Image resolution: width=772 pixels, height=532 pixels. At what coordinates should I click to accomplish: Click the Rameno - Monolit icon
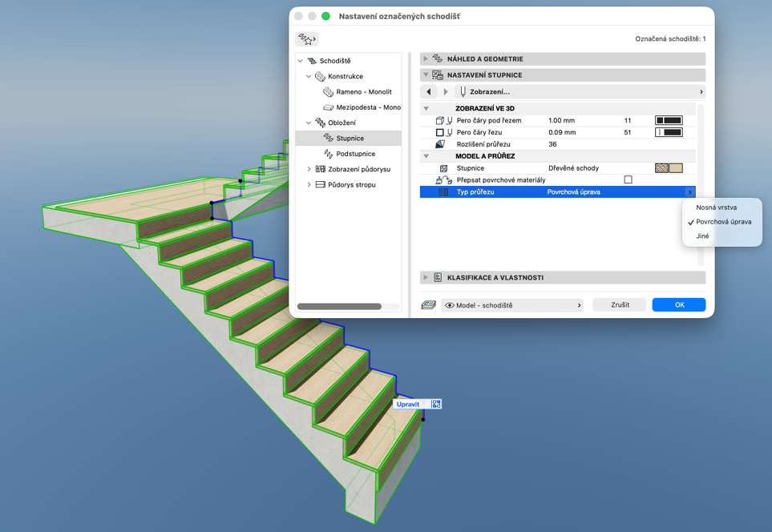[x=329, y=92]
